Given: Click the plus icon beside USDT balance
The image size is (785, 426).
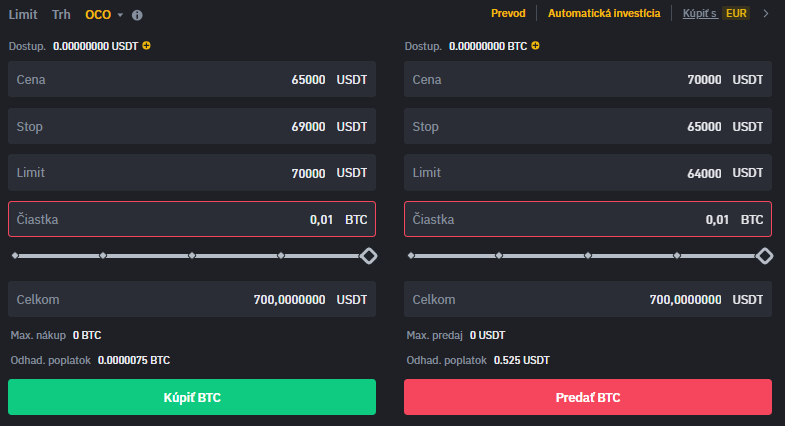Looking at the screenshot, I should click(x=147, y=46).
